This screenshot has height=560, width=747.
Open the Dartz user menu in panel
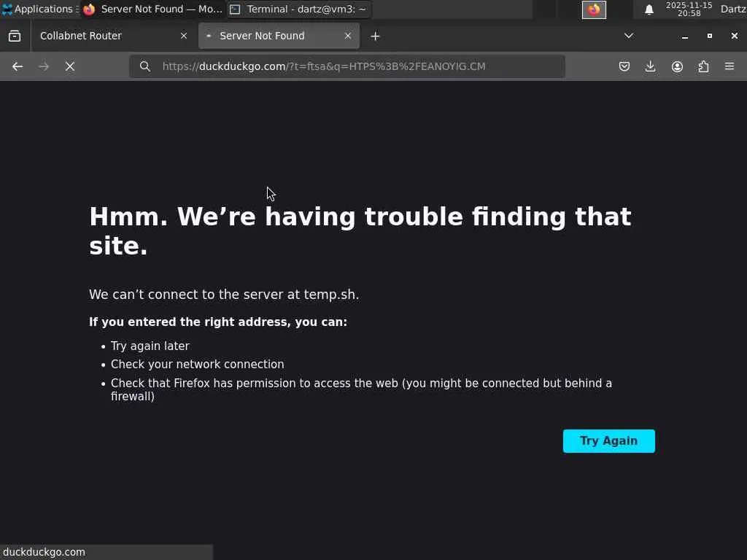pos(733,9)
